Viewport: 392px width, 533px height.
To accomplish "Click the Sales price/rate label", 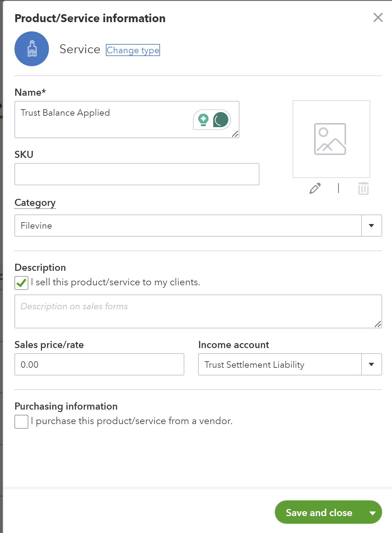I will (49, 345).
